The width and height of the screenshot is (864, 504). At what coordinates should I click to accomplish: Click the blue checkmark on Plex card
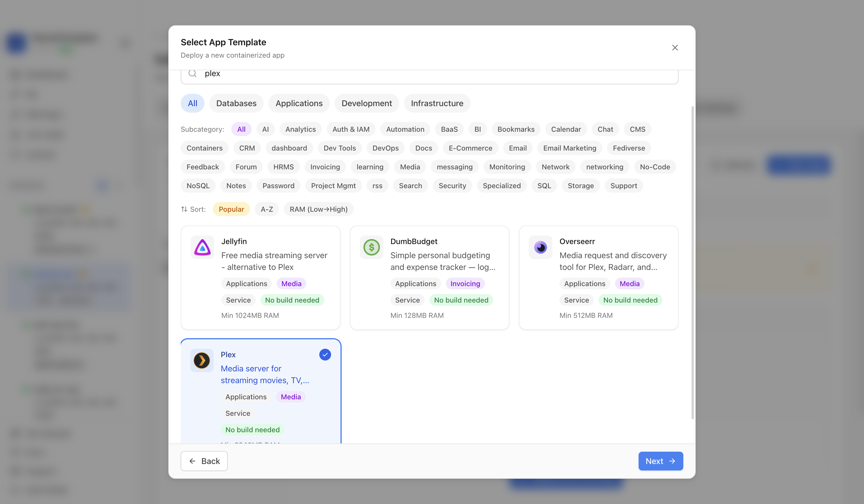pyautogui.click(x=325, y=355)
